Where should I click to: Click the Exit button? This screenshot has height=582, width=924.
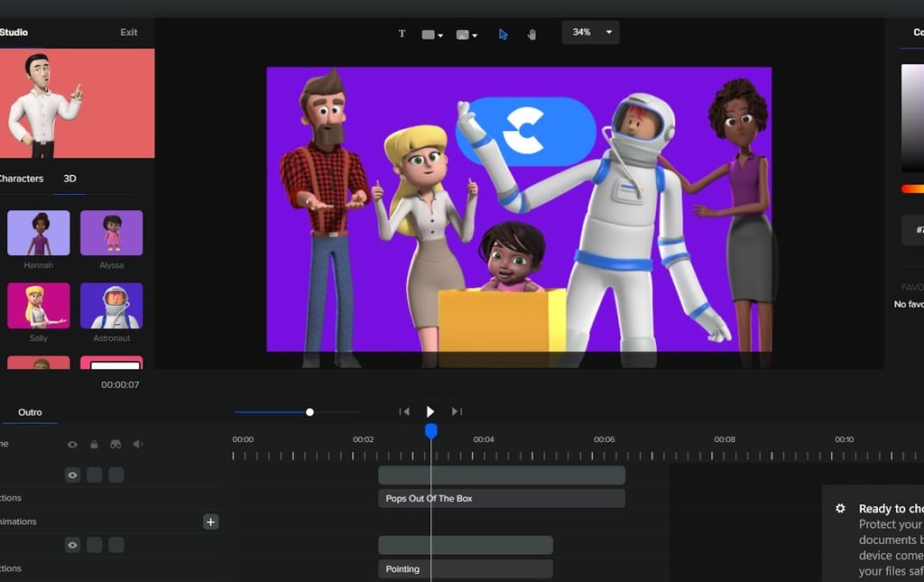click(x=129, y=32)
